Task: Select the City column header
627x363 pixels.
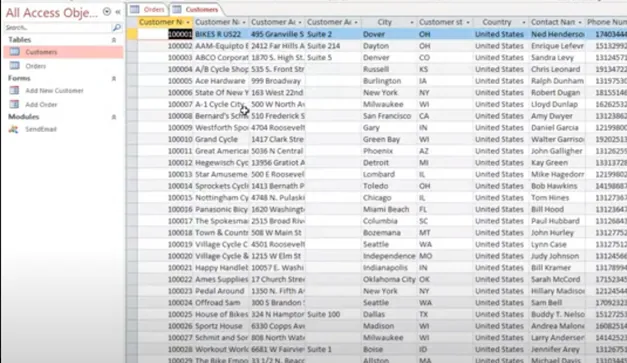Action: click(x=385, y=22)
